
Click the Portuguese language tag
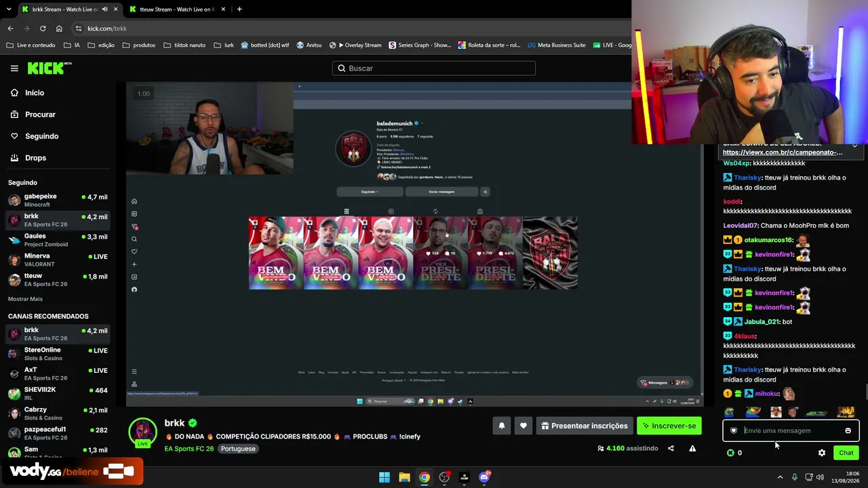pos(238,449)
